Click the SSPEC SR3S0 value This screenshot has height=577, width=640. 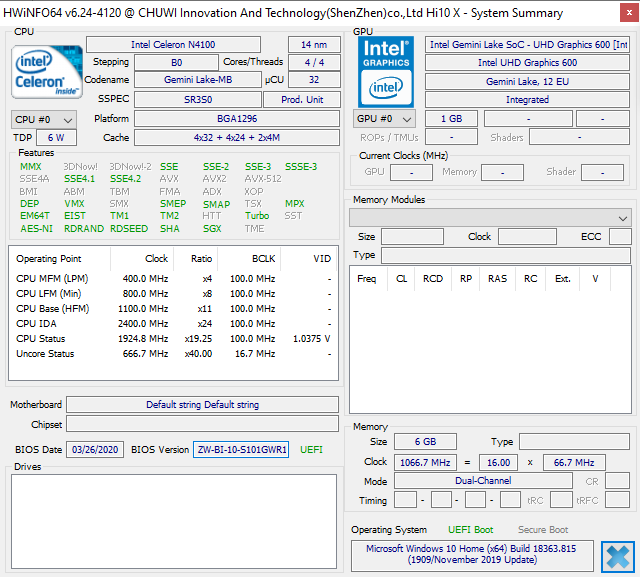click(x=198, y=100)
